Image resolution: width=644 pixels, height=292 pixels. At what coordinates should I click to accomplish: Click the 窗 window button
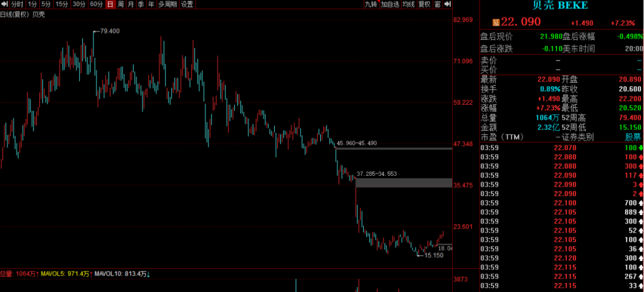[438, 5]
